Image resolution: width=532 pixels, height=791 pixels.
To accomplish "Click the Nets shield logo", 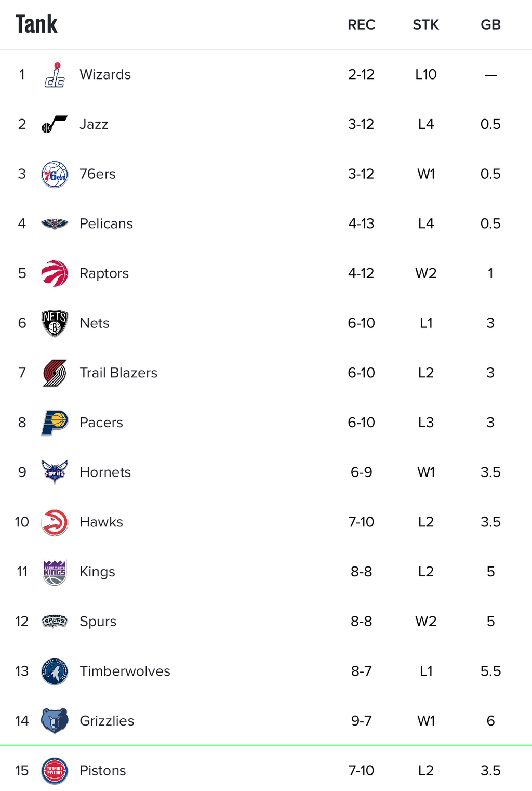I will [55, 323].
